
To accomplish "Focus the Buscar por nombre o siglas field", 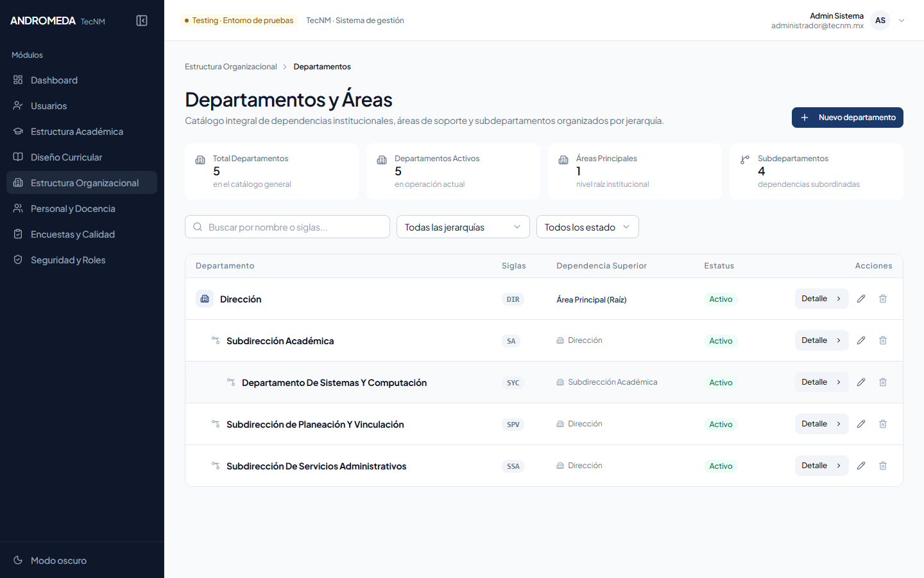I will coord(287,227).
